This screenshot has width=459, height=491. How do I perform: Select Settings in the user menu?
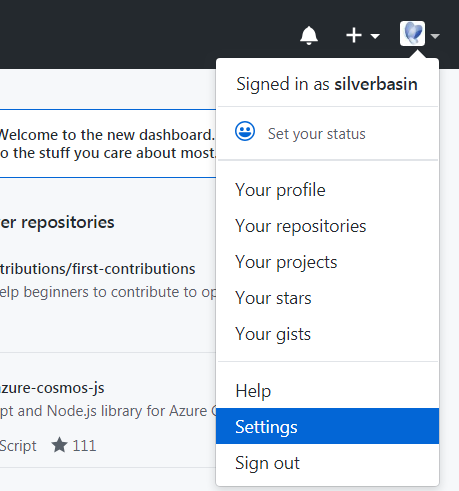327,426
